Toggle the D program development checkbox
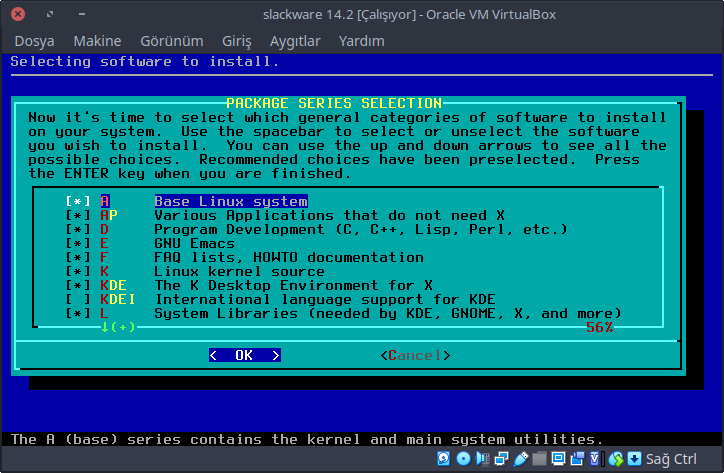 pos(78,230)
